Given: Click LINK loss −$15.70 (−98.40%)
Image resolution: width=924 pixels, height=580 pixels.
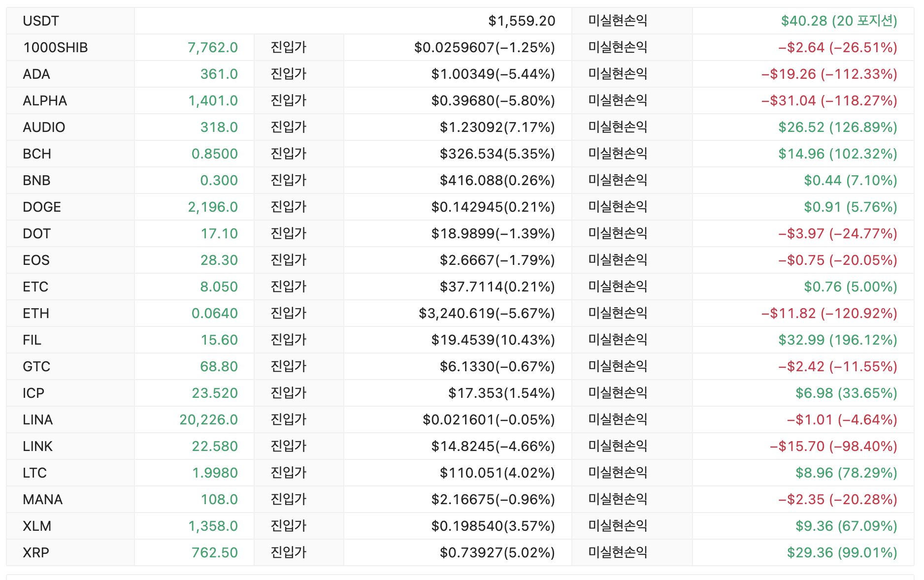Looking at the screenshot, I should [x=833, y=446].
